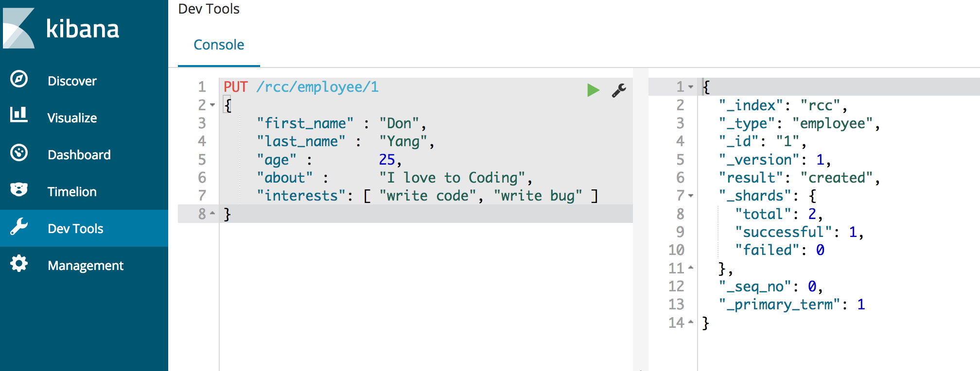This screenshot has height=371, width=980.
Task: Click the divider between editor and response
Action: 641,219
